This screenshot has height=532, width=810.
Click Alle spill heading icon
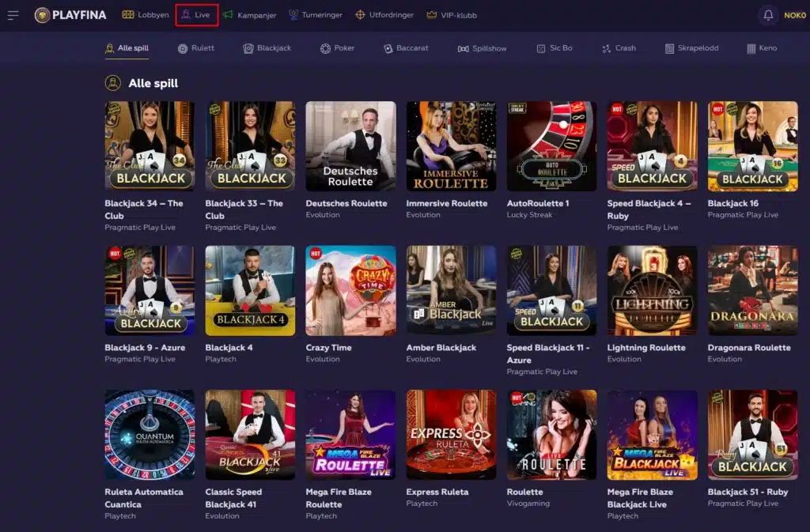pos(112,82)
